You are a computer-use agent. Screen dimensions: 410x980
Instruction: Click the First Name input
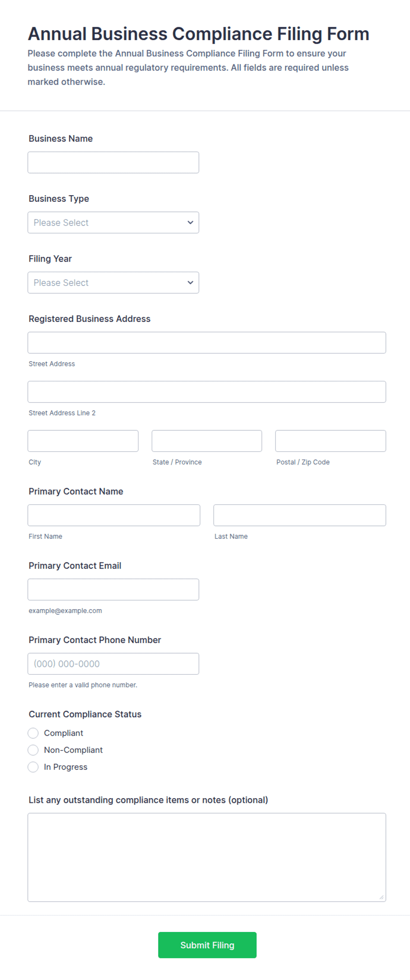tap(114, 515)
